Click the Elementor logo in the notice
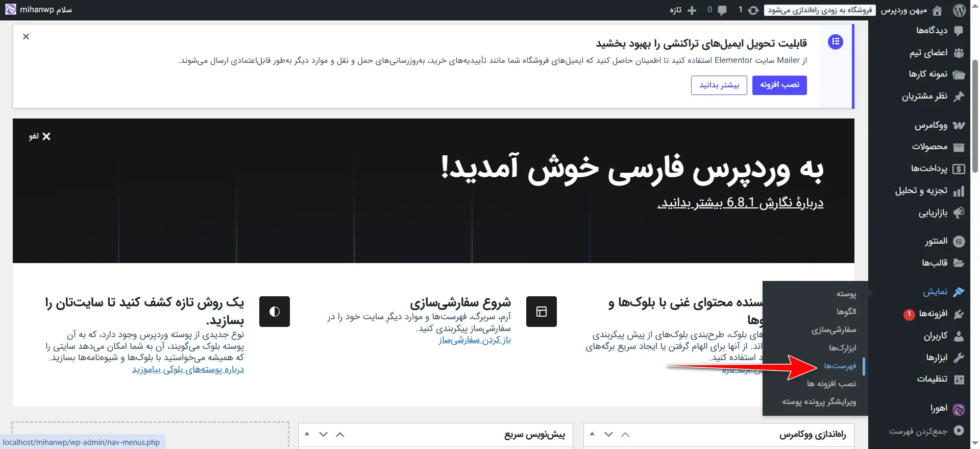This screenshot has width=980, height=449. 836,42
